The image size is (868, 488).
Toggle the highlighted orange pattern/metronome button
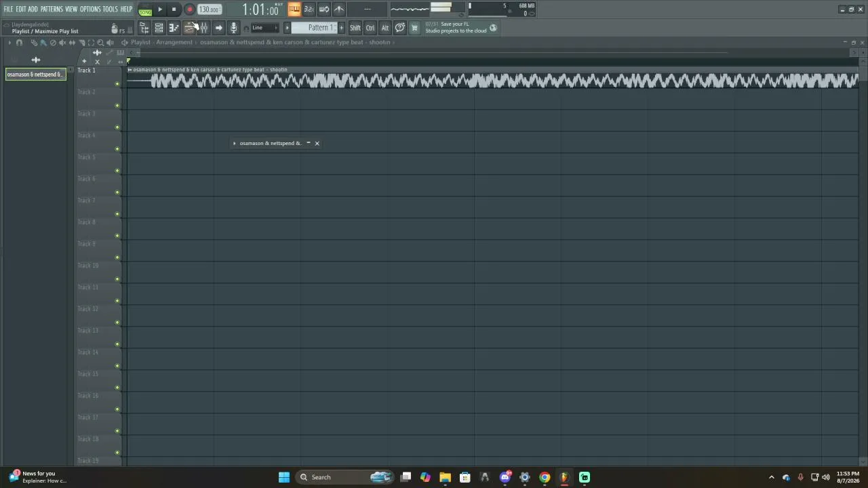(x=294, y=9)
